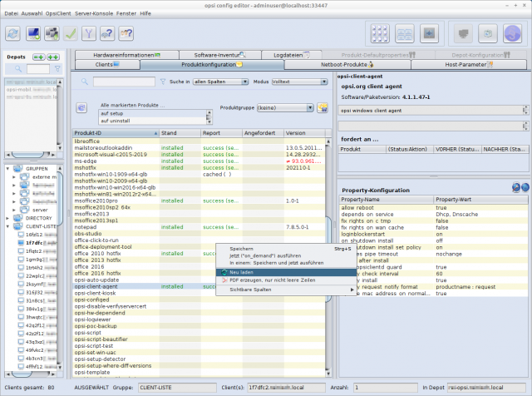This screenshot has height=396, width=532.
Task: Click the nine-square grid view toolbar button
Action: click(380, 33)
